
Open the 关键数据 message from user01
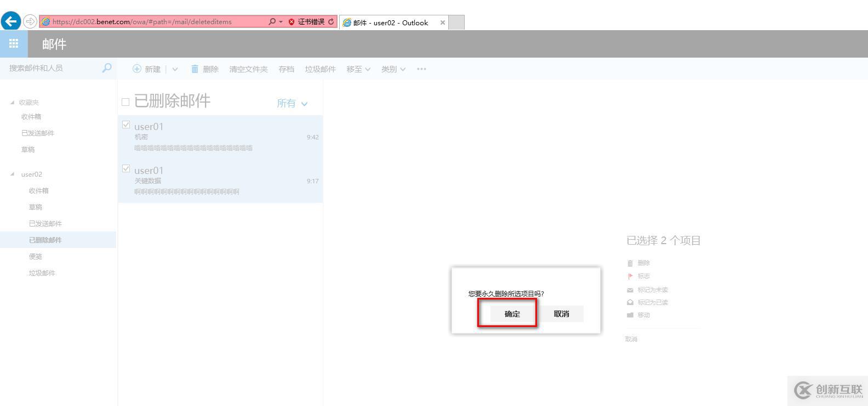(x=220, y=181)
